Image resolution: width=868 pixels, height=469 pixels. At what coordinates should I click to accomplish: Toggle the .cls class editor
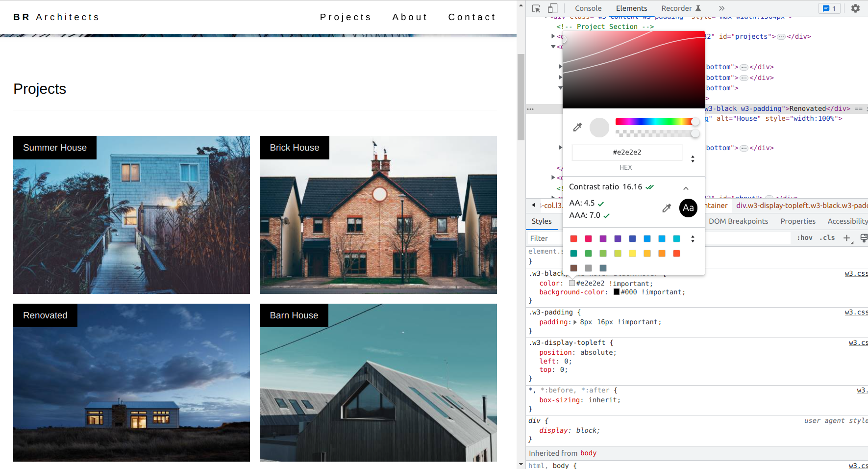[827, 237]
